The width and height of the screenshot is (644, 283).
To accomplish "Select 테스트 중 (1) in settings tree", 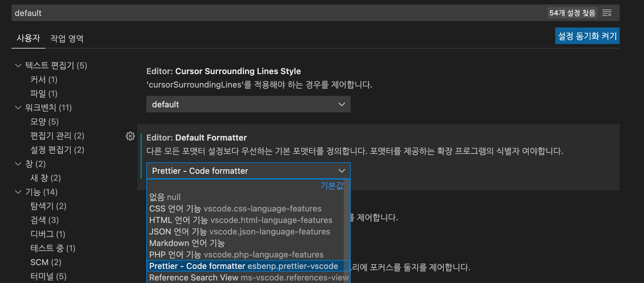I will click(x=53, y=248).
